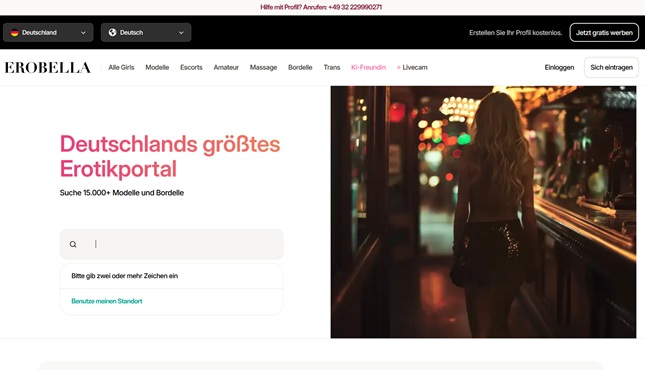Click the Jetzt gratis werben button
The image size is (645, 370).
pos(604,33)
